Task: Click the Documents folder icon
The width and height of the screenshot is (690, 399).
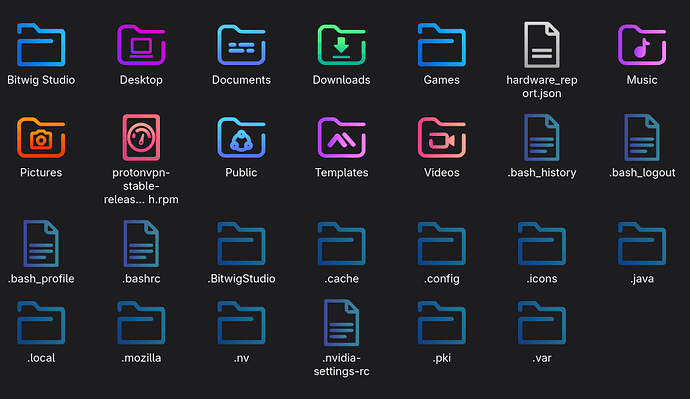Action: (241, 45)
